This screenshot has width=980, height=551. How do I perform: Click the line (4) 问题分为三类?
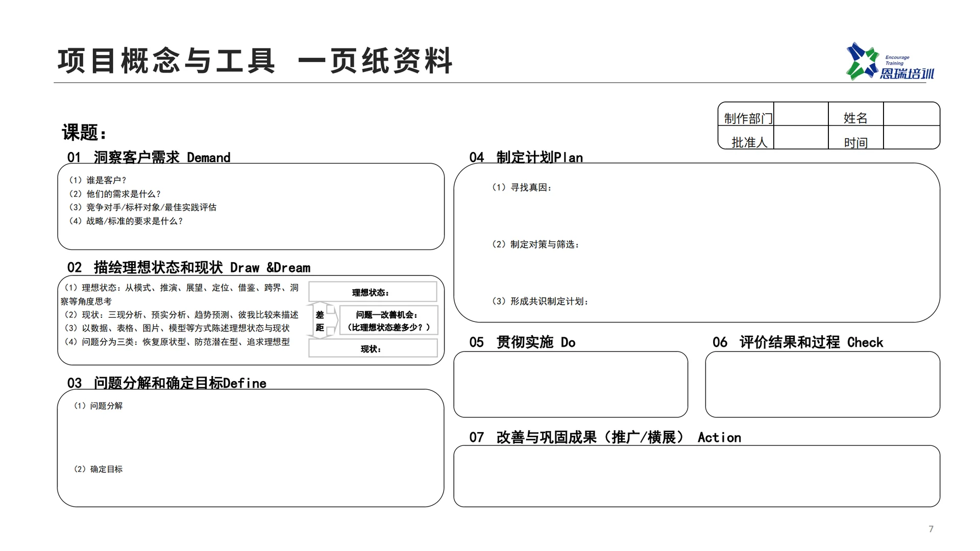tap(177, 342)
